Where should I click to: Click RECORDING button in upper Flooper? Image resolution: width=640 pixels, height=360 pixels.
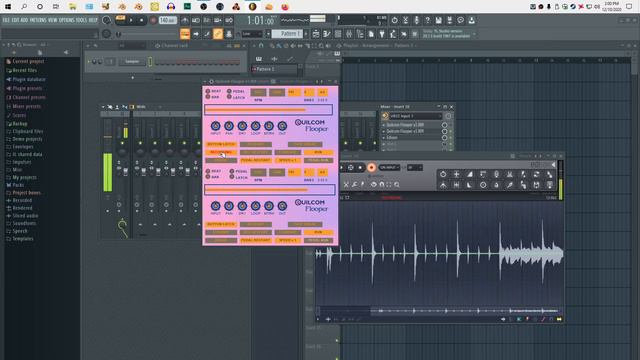point(221,152)
